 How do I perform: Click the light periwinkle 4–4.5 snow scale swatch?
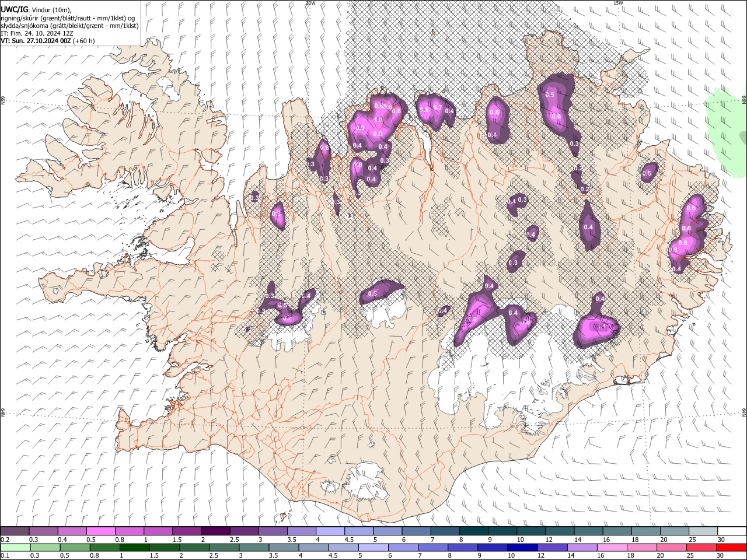tap(330, 531)
